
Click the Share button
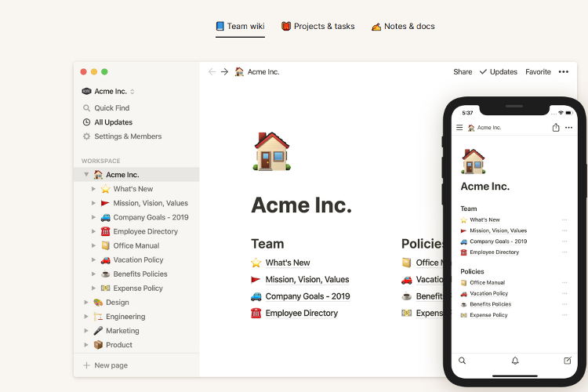tap(463, 71)
